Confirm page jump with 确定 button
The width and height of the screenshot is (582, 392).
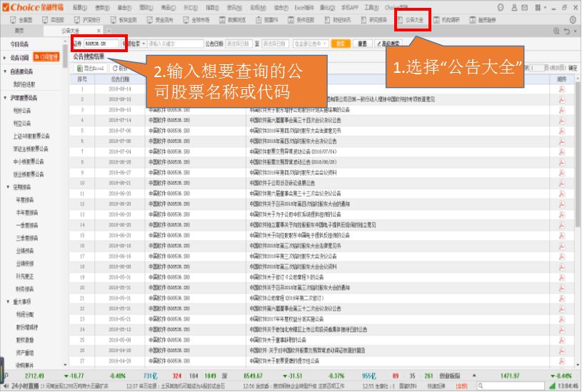573,68
